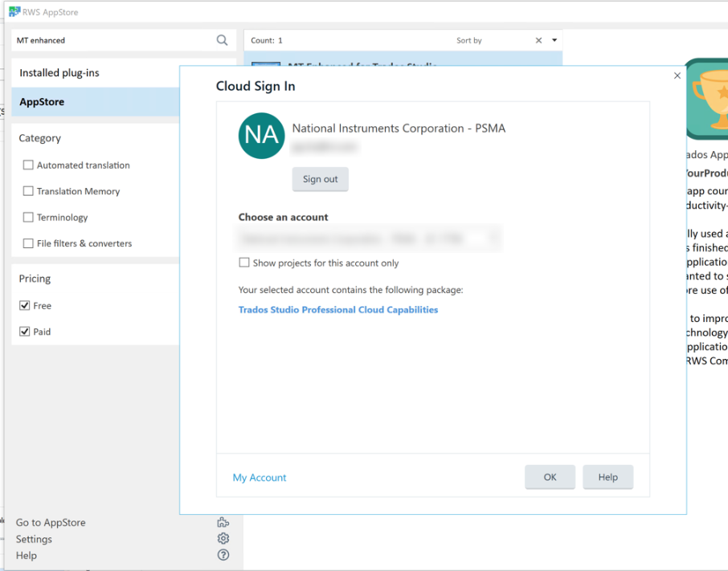Select the AppStore tab

point(96,101)
